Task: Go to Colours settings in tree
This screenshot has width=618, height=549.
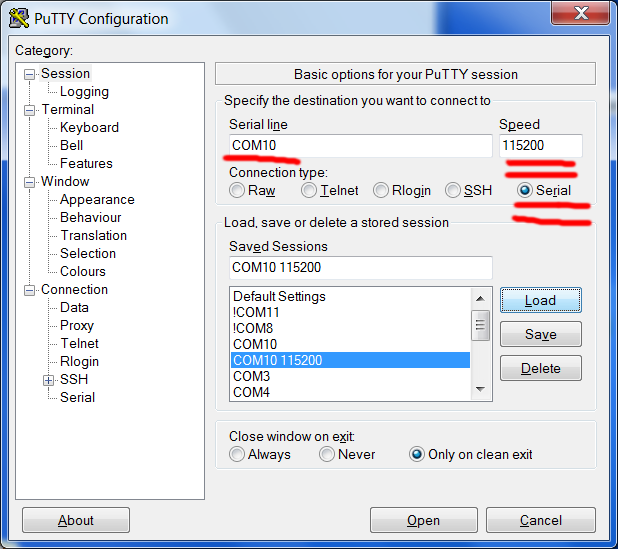Action: pyautogui.click(x=82, y=271)
